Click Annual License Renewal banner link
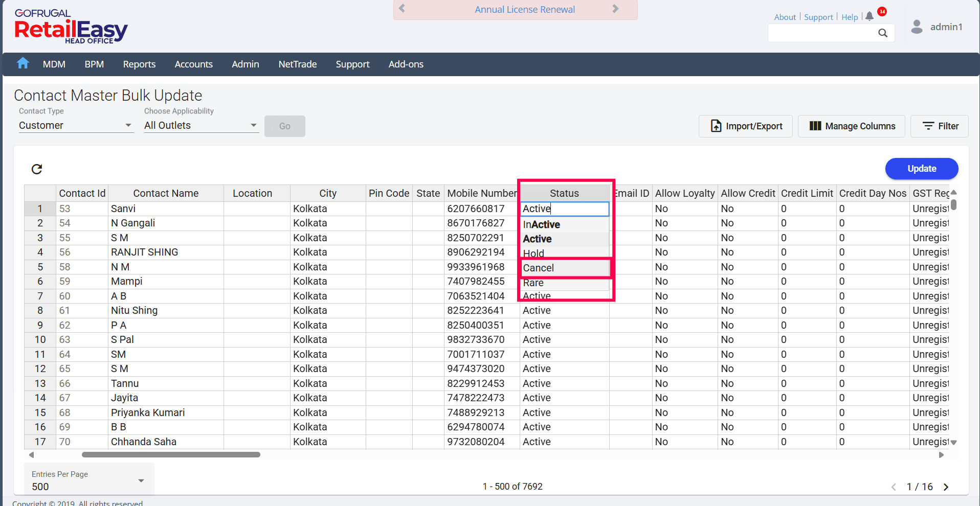 coord(525,9)
